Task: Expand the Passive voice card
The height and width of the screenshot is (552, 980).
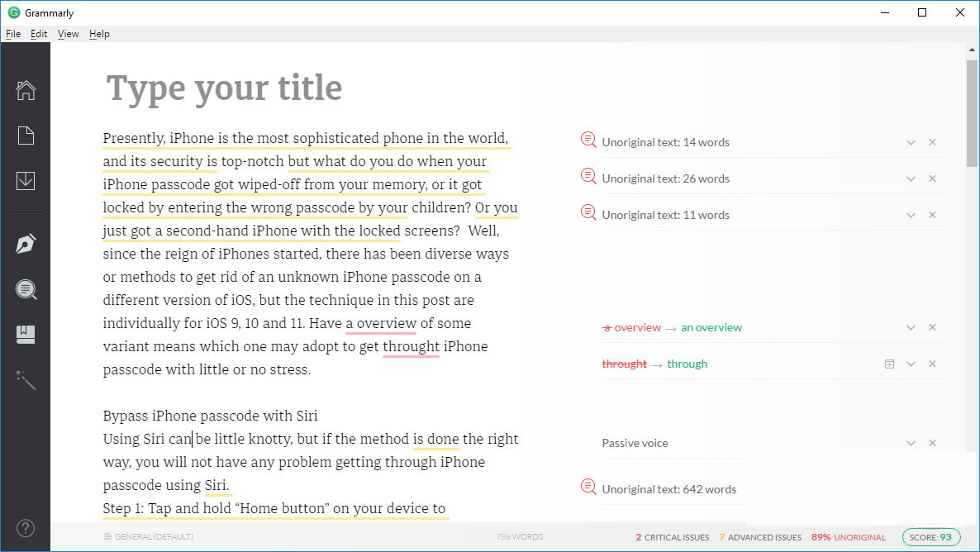Action: [x=911, y=443]
